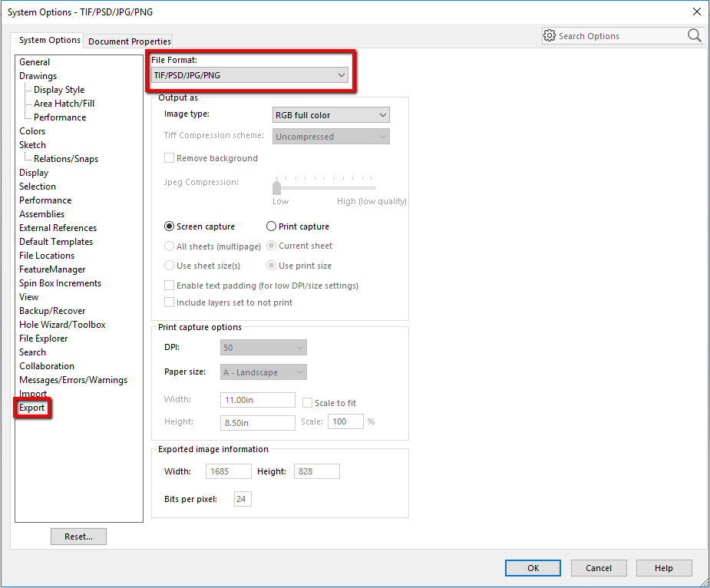Image resolution: width=710 pixels, height=588 pixels.
Task: Select General in the options tree
Action: click(35, 62)
